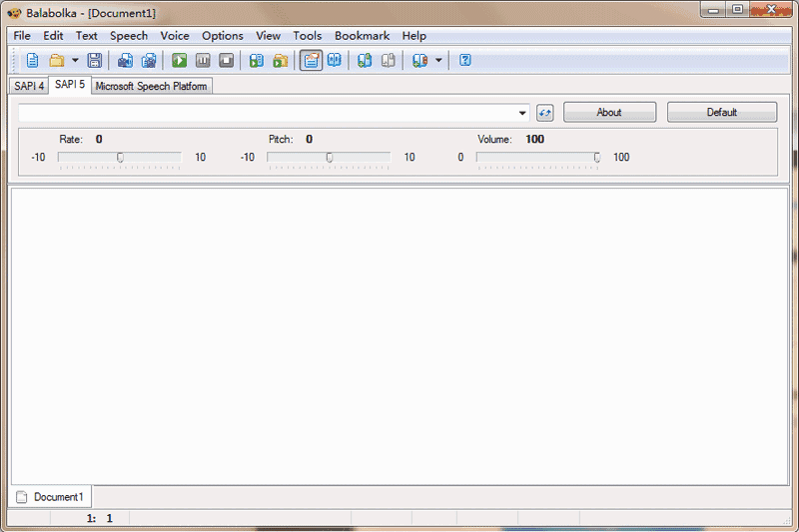Pause speech using the Pause icon

tap(203, 61)
